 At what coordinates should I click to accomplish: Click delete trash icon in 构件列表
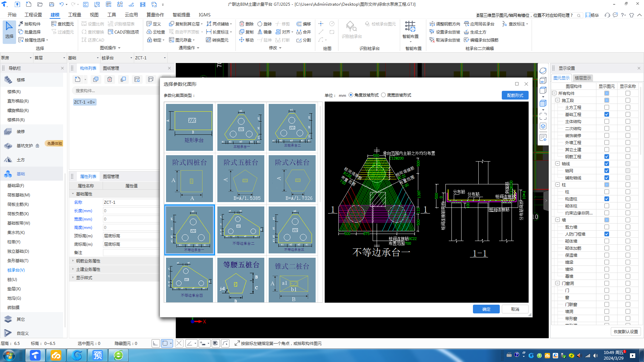(x=110, y=79)
